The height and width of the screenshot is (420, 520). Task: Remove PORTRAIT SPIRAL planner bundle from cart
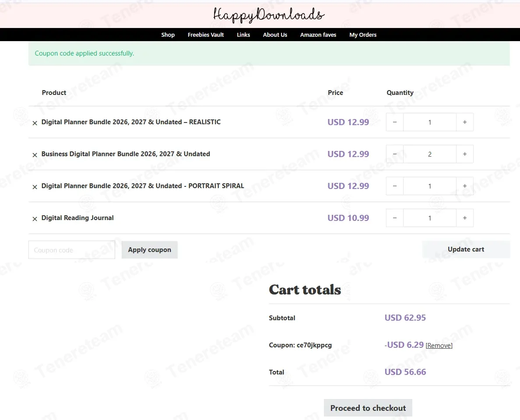point(35,187)
